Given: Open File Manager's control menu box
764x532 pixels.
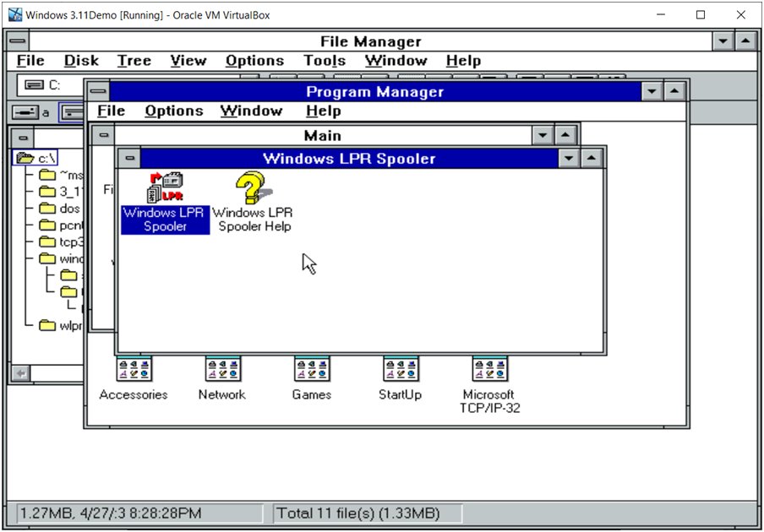Looking at the screenshot, I should point(18,41).
